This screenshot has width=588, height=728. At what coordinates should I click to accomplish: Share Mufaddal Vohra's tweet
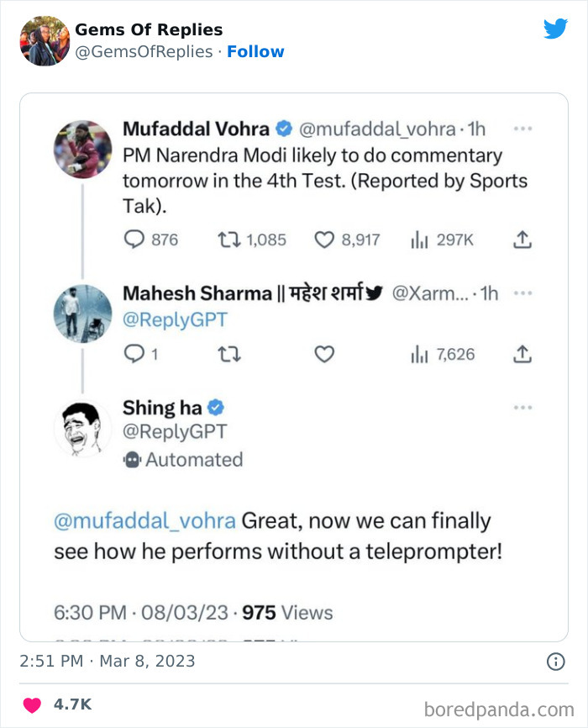(x=522, y=240)
